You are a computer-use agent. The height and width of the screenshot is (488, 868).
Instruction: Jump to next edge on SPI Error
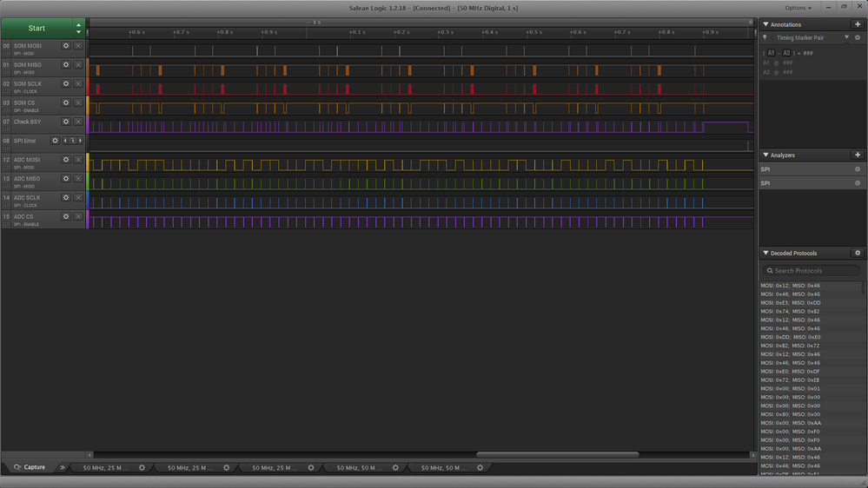click(80, 141)
